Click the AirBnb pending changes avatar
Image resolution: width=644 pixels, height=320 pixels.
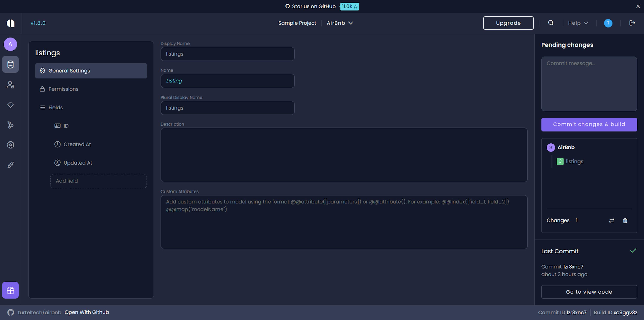(x=551, y=147)
